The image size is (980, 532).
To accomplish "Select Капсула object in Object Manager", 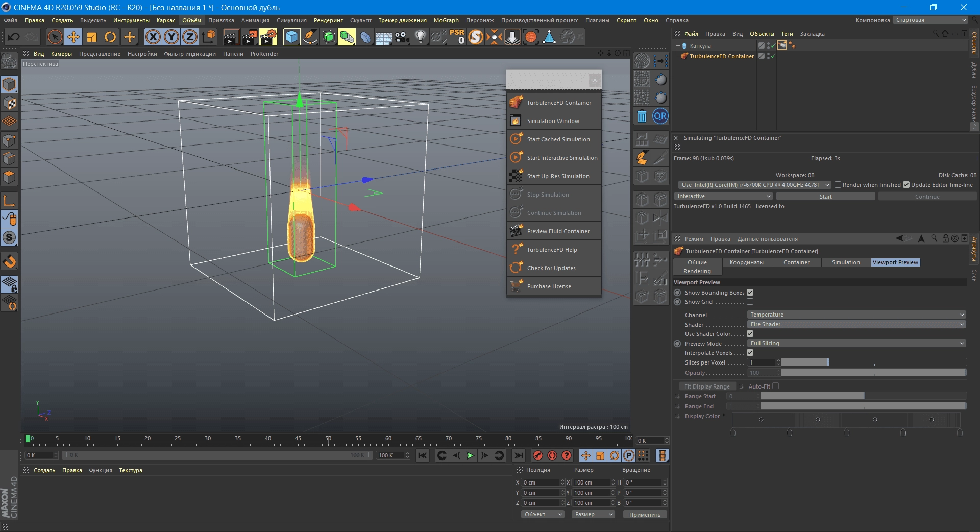I will (x=700, y=46).
